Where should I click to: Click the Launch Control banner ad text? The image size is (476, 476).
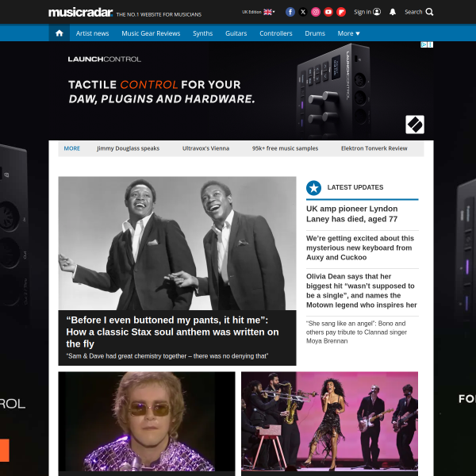tap(162, 91)
